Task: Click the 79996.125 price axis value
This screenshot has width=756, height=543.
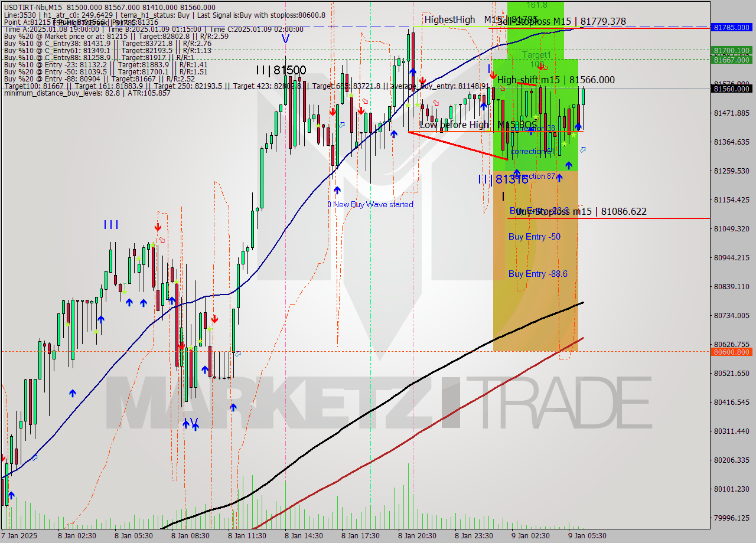Action: coord(732,518)
